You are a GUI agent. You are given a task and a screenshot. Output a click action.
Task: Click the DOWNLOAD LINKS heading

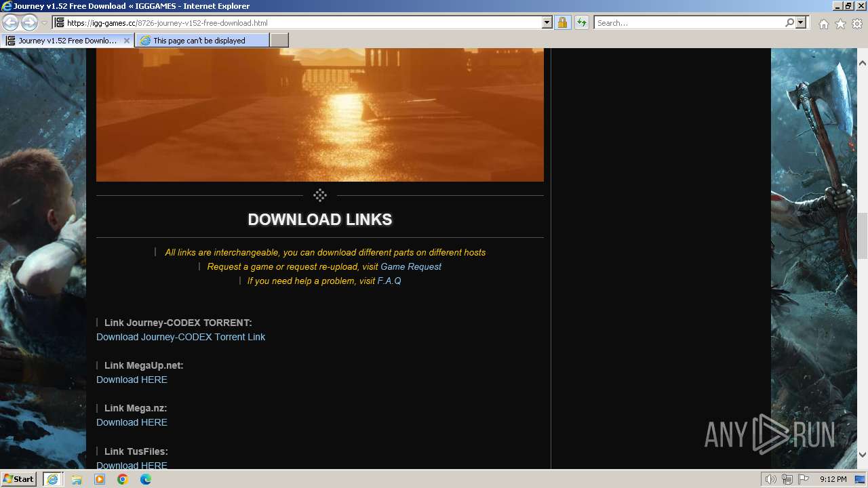click(320, 220)
